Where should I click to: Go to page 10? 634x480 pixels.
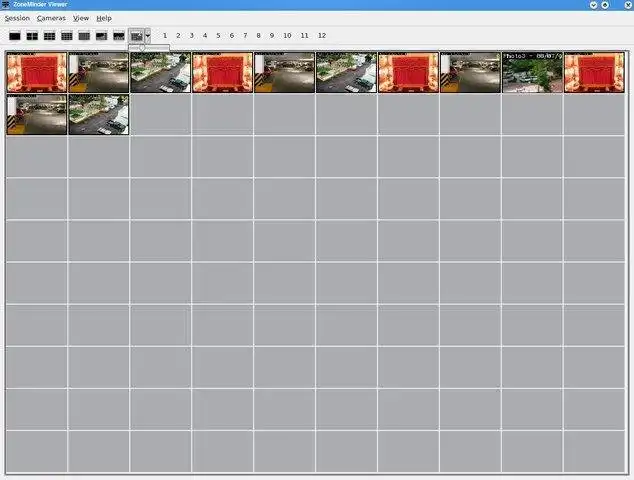pyautogui.click(x=287, y=36)
